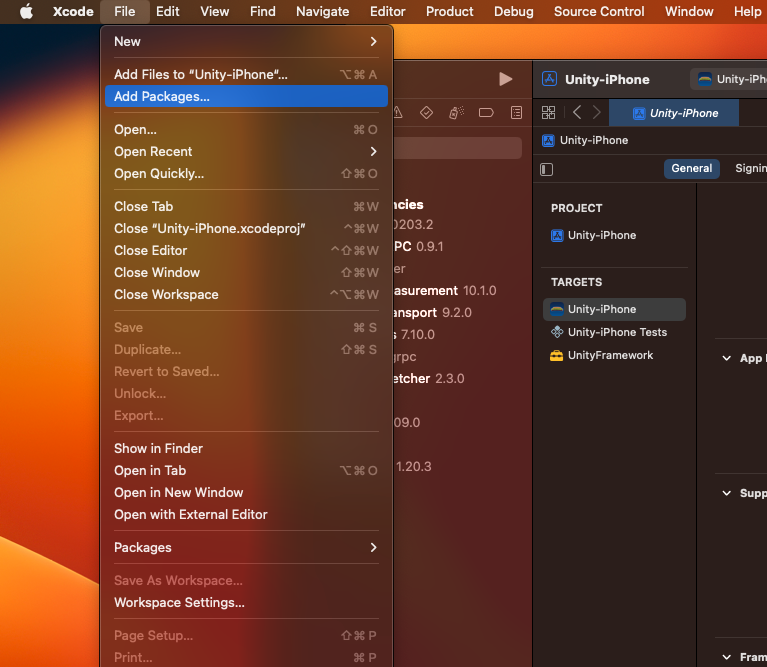Open the Test navigator icon

(426, 113)
